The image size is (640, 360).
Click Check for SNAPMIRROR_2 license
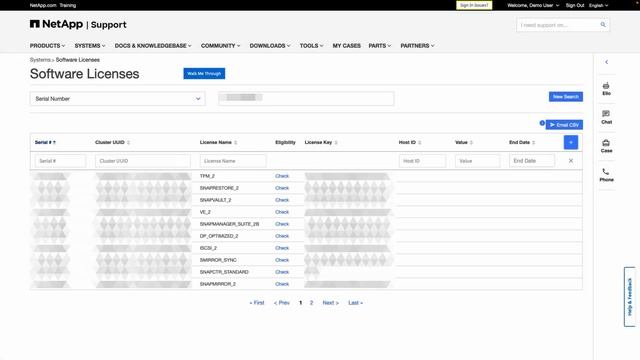point(282,284)
